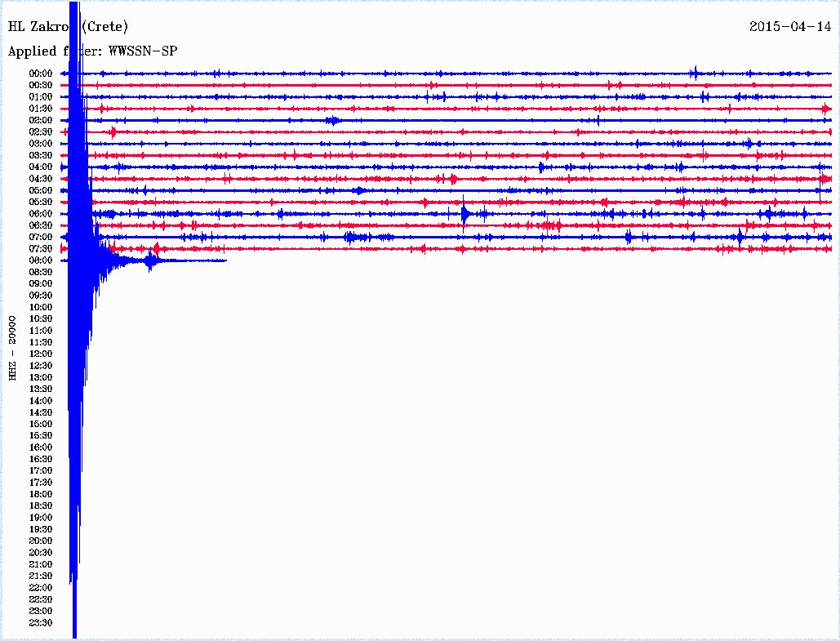Select the 23:30 time label

pos(41,622)
